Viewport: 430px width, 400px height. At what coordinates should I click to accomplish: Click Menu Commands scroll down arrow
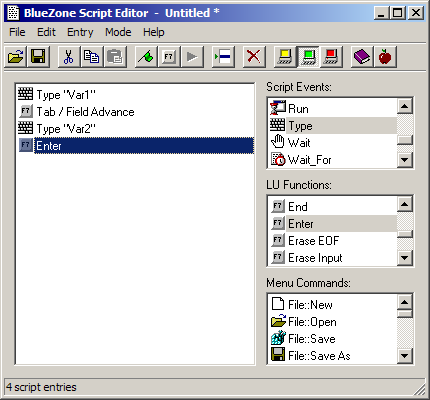tap(405, 356)
